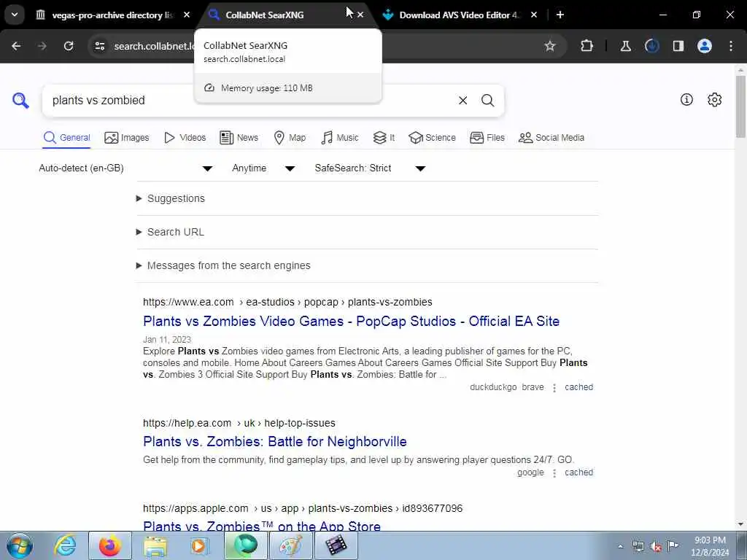Select the General search category
This screenshot has height=560, width=747.
click(x=66, y=138)
